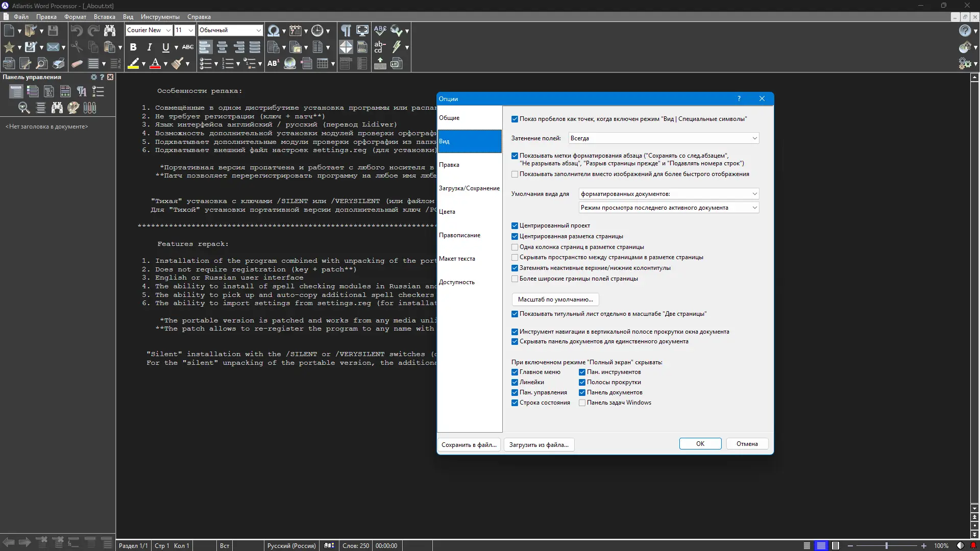
Task: Click the Insert Symbol omega icon
Action: coord(273,31)
